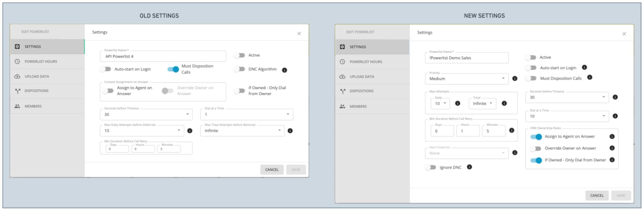This screenshot has height=211, width=644.
Task: Open Upload Data tab in Old Settings
Action: click(x=47, y=77)
